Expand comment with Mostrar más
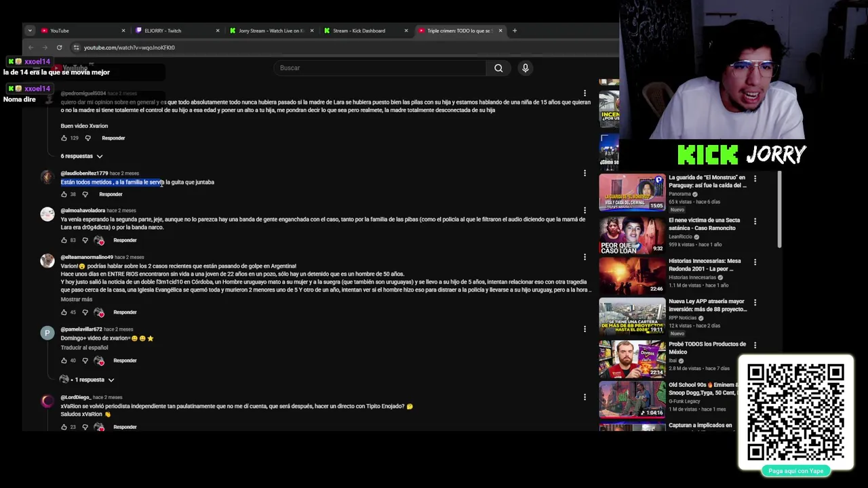Screen dimensions: 868x488 [76, 300]
